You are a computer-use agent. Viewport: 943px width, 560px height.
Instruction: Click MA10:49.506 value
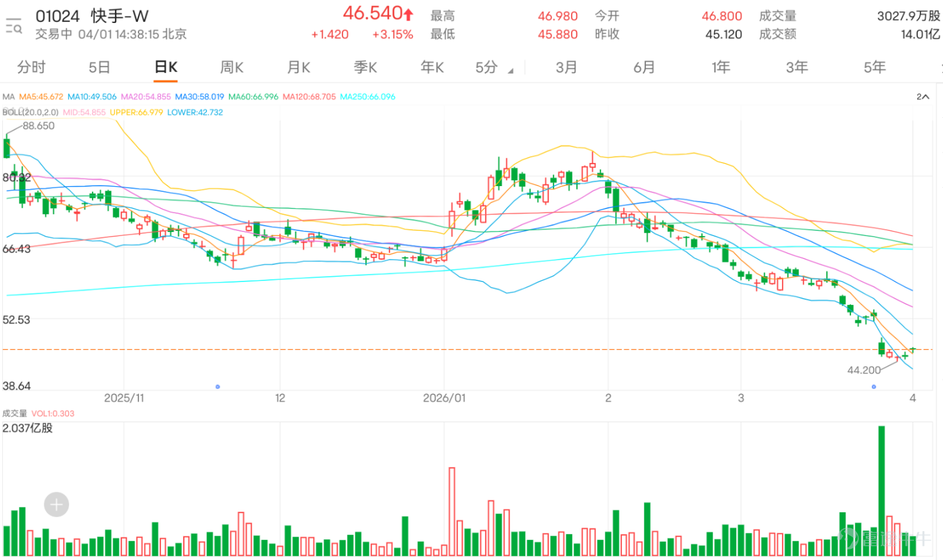92,97
